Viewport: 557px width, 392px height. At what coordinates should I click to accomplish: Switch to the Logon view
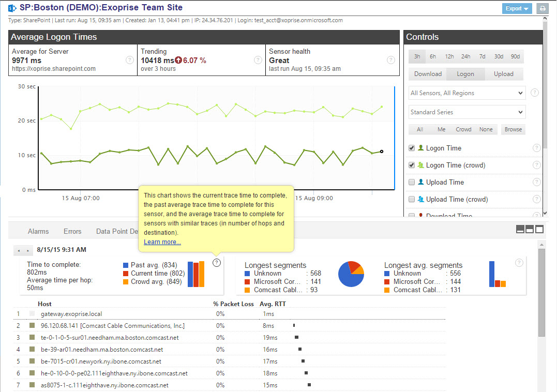coord(465,74)
